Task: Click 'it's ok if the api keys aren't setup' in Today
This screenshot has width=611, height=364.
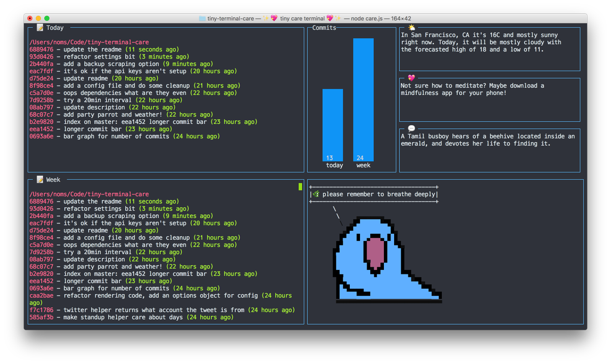Action: (x=125, y=71)
